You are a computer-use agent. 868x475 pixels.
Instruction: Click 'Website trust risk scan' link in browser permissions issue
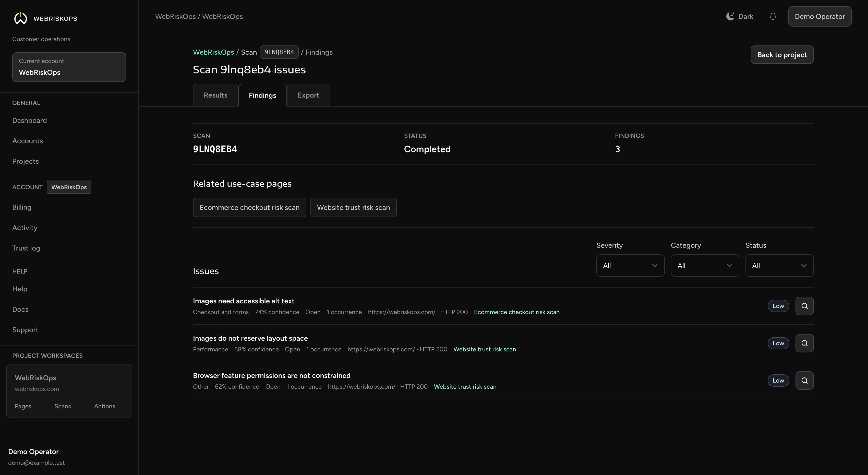click(465, 387)
